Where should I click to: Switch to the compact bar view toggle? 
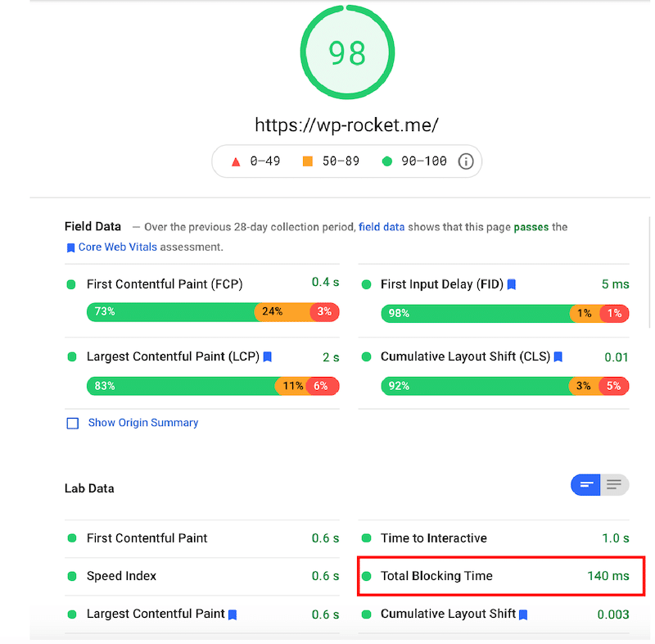click(586, 485)
